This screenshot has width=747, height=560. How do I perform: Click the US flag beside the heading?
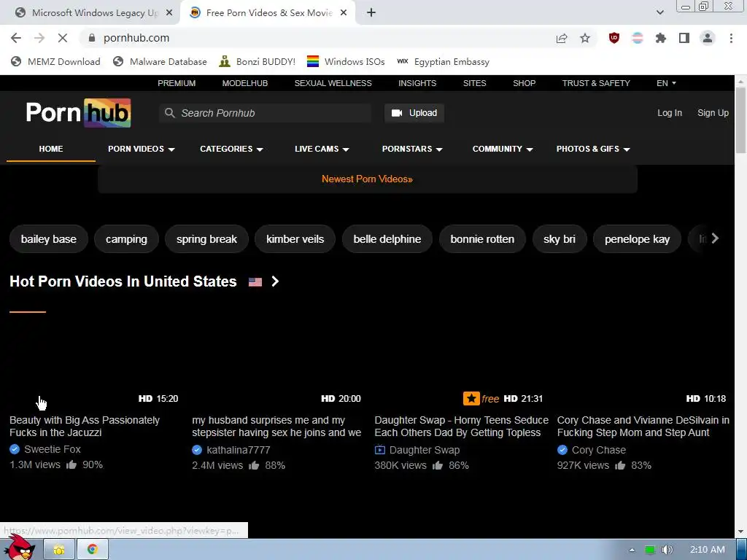click(x=255, y=282)
